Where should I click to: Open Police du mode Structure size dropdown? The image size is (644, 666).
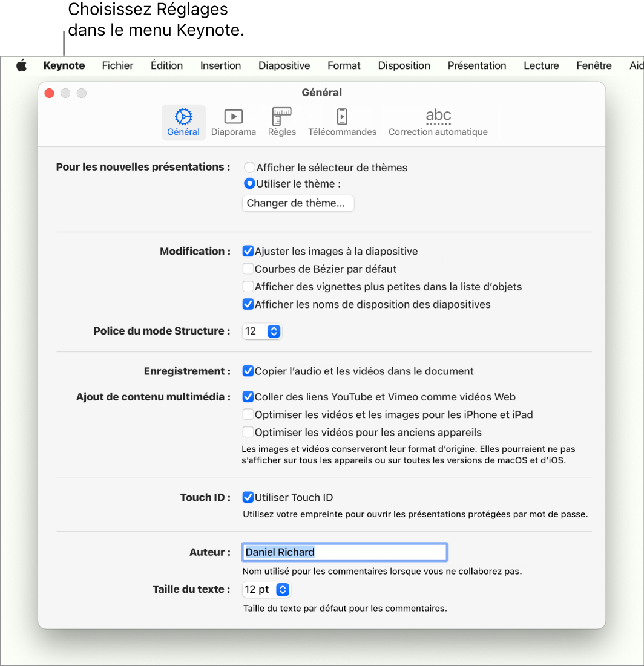pyautogui.click(x=262, y=331)
